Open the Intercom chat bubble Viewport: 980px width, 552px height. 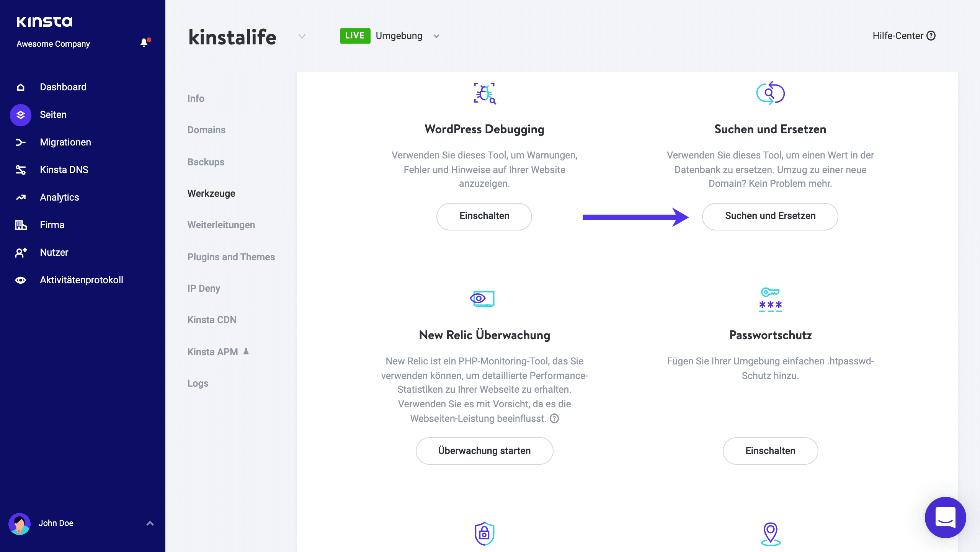click(x=945, y=517)
